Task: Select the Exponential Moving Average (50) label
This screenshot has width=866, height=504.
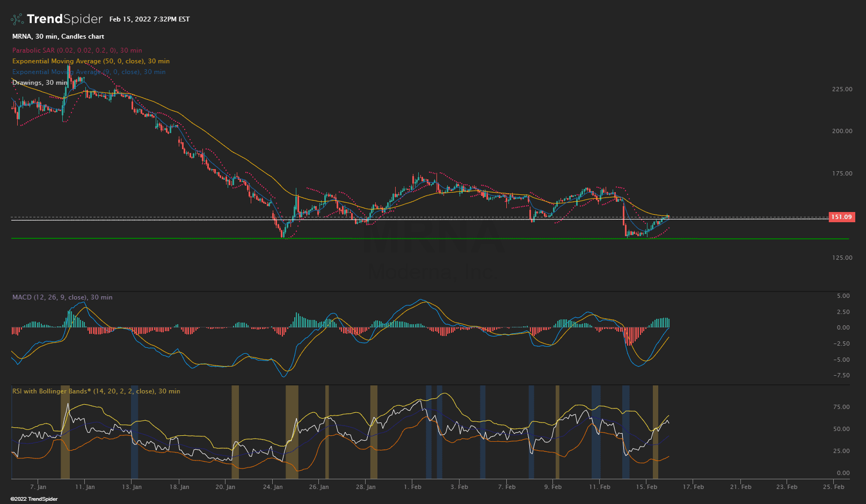Action: pos(90,61)
